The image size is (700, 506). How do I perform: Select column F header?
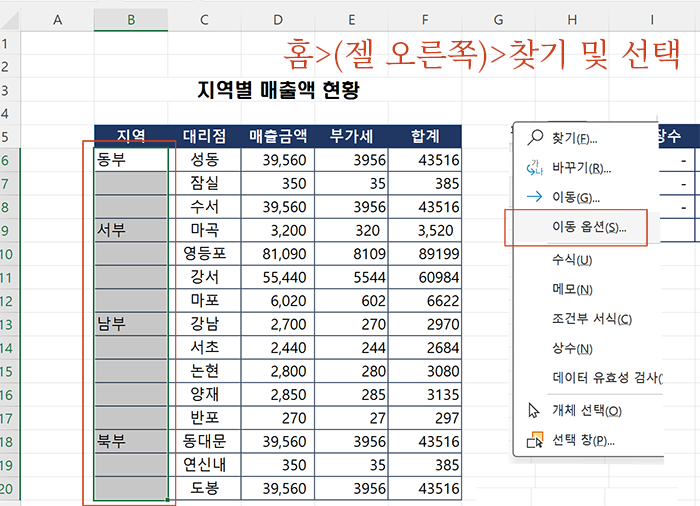tap(425, 20)
